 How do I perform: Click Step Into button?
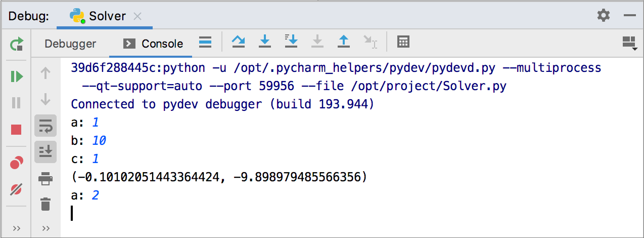(x=264, y=42)
